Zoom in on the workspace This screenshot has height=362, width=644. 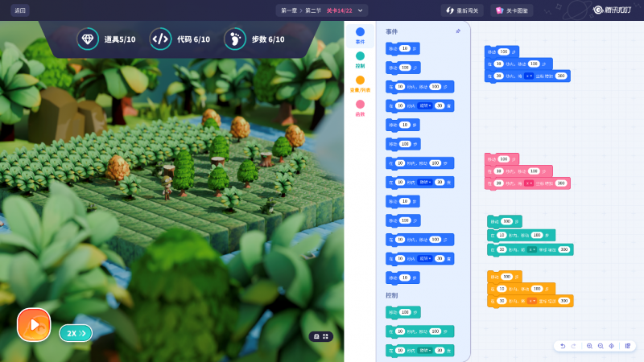click(589, 346)
